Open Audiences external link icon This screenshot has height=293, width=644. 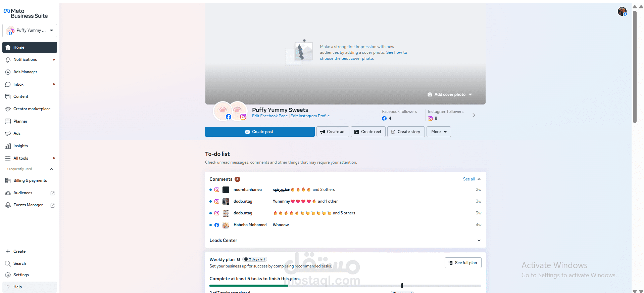(52, 193)
